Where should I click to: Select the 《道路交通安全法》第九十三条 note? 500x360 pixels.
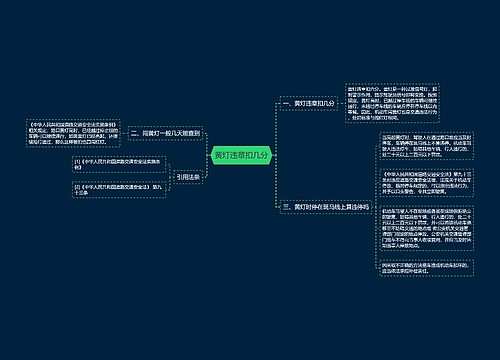coord(427,183)
